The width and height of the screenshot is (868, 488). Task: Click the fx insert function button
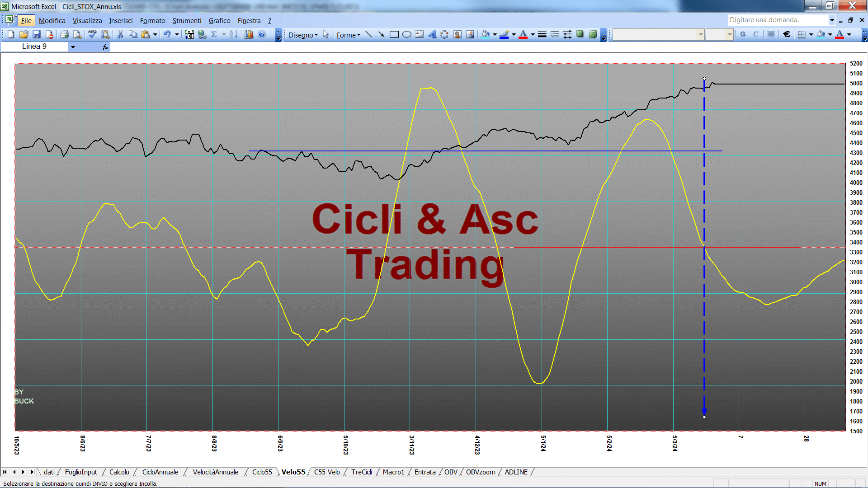tap(105, 47)
